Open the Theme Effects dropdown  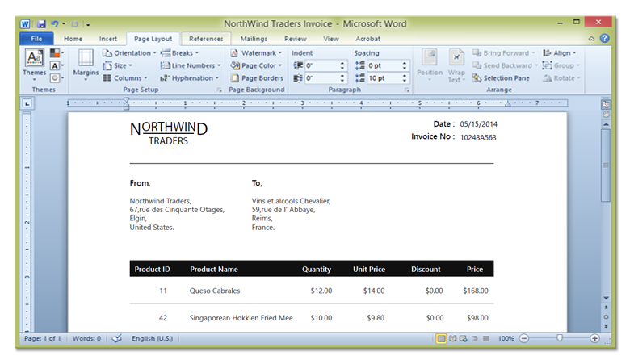pyautogui.click(x=57, y=77)
